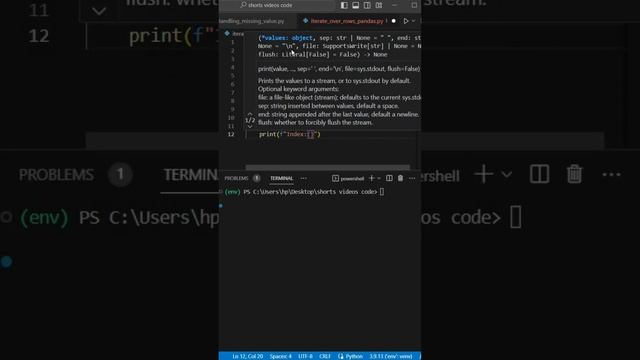The height and width of the screenshot is (360, 640).
Task: Add new terminal with small plus icon
Action: point(371,178)
